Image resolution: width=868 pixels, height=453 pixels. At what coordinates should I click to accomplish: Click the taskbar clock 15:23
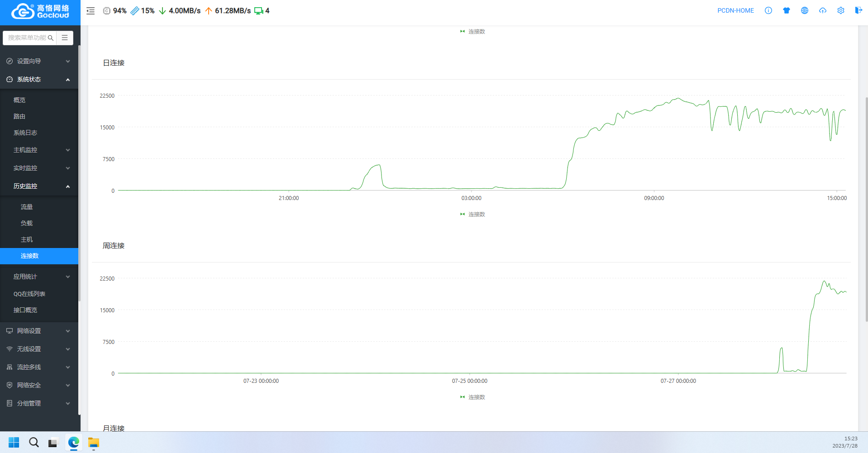click(x=851, y=439)
